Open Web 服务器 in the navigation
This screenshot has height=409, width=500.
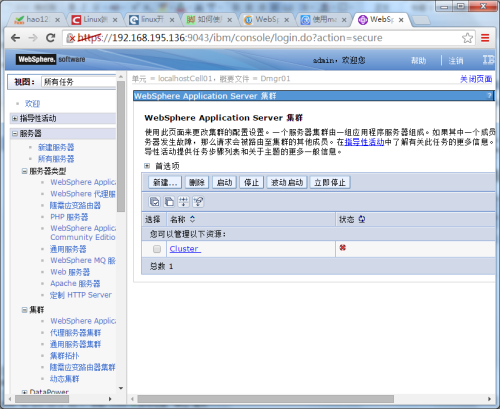tap(70, 272)
